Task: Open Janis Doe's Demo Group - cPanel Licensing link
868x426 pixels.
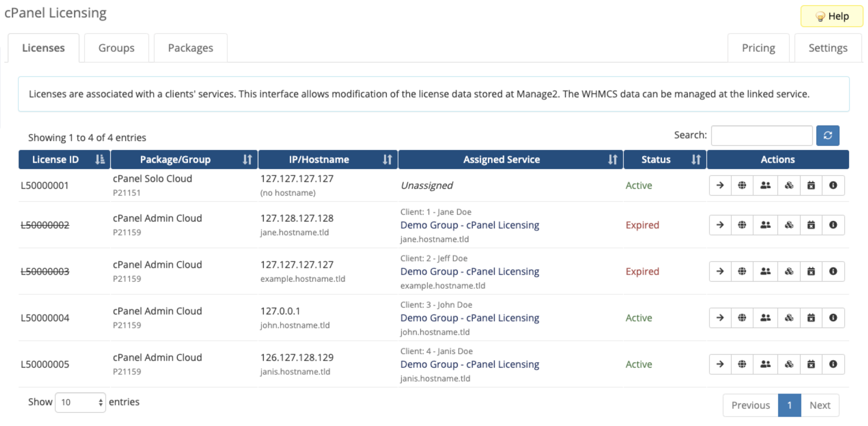Action: pyautogui.click(x=470, y=364)
